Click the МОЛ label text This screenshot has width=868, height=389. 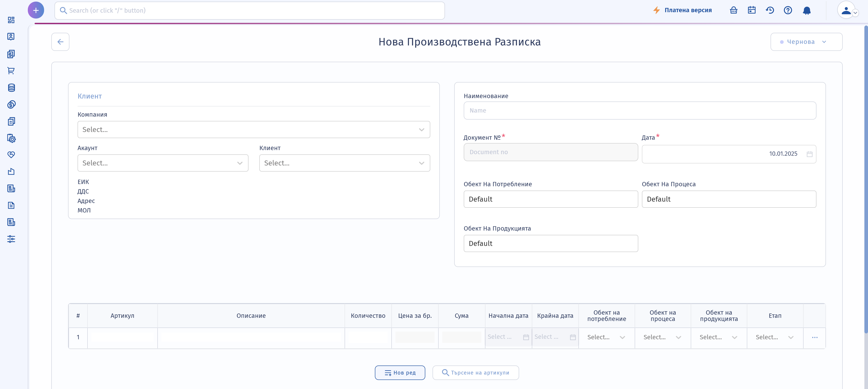(84, 210)
